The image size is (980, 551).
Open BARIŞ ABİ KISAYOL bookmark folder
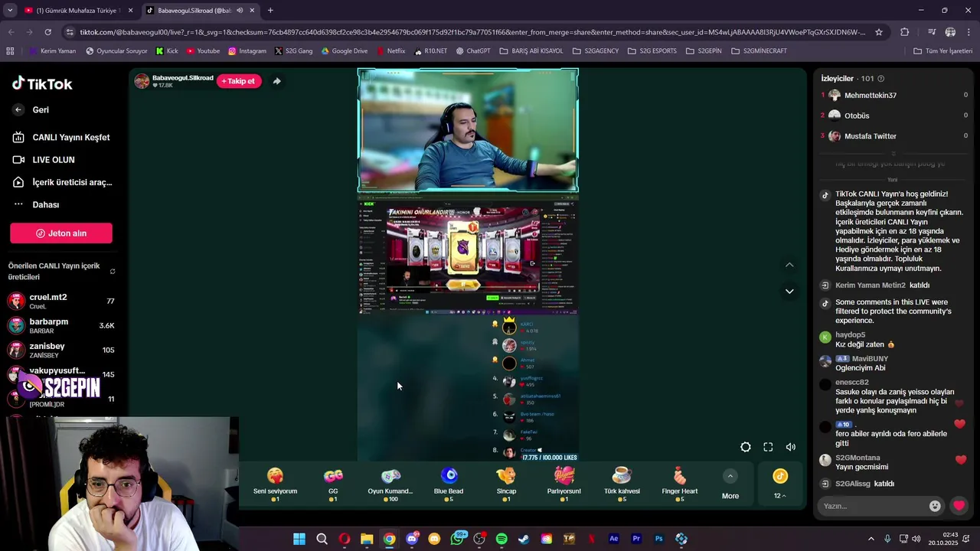531,51
